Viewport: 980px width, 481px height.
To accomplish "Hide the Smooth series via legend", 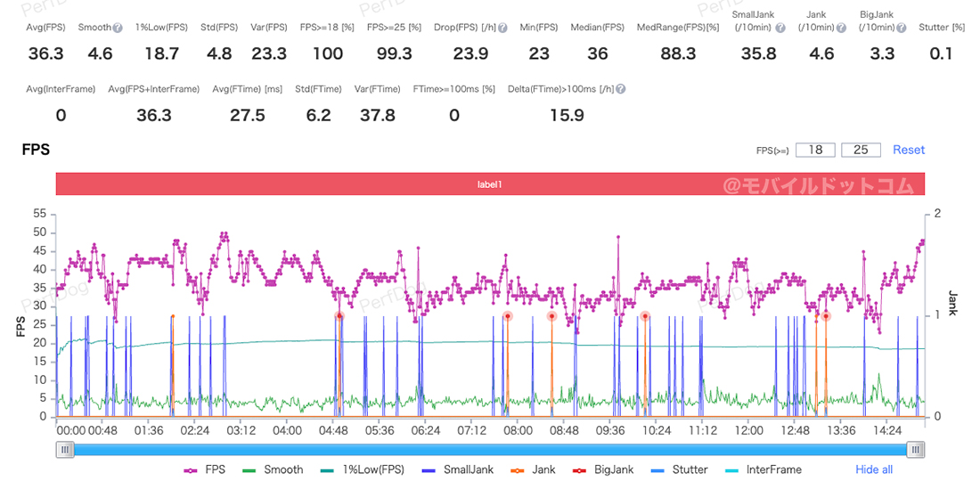I will pos(273,469).
